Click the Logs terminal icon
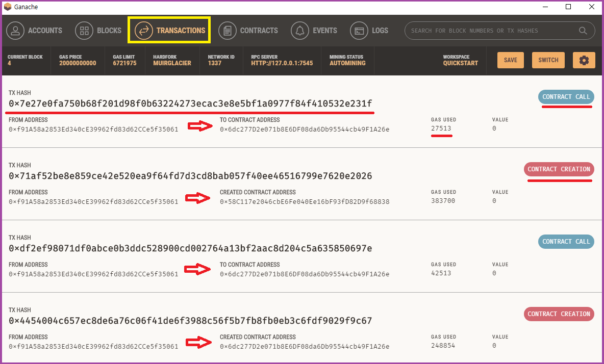604x364 pixels. [x=360, y=31]
